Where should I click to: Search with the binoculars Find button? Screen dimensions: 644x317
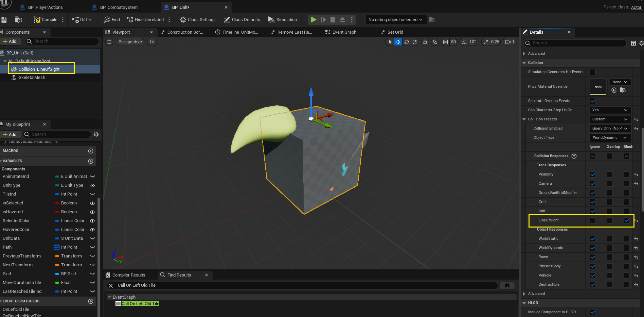[x=507, y=285]
